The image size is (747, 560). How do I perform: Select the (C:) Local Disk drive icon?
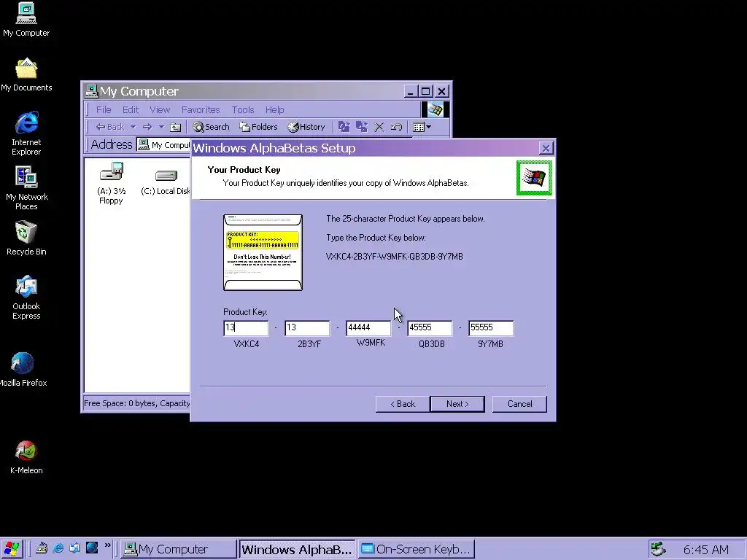(x=166, y=183)
